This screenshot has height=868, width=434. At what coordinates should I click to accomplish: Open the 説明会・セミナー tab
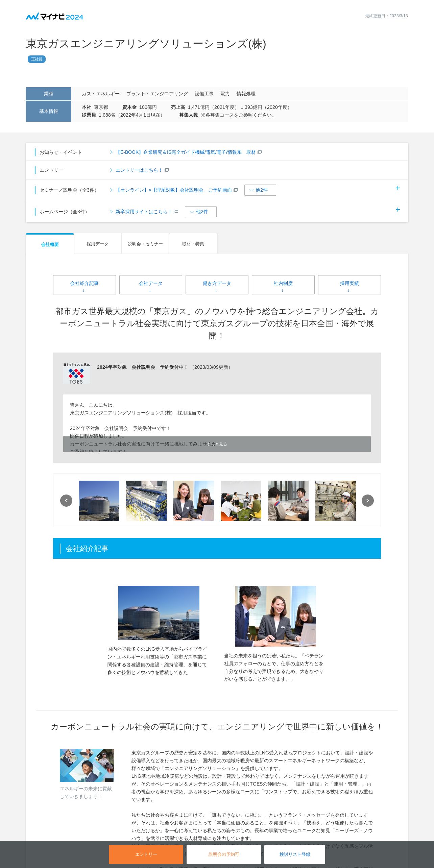pos(145,244)
